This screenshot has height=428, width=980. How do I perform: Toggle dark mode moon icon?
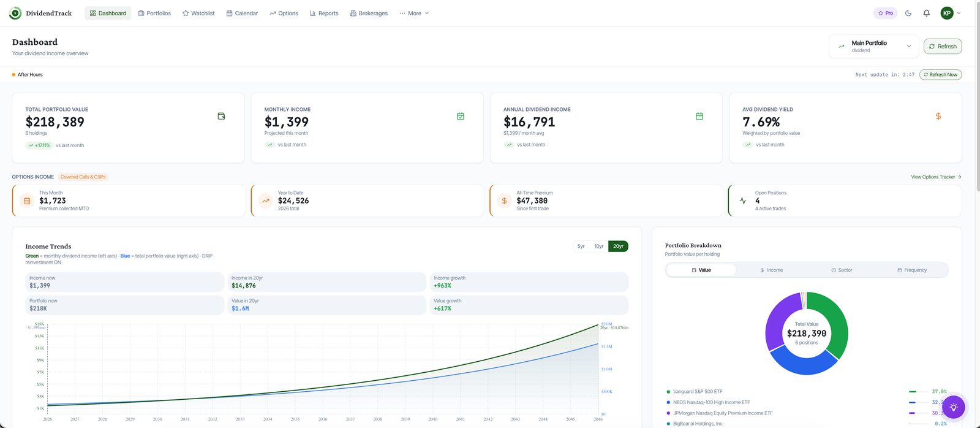908,13
